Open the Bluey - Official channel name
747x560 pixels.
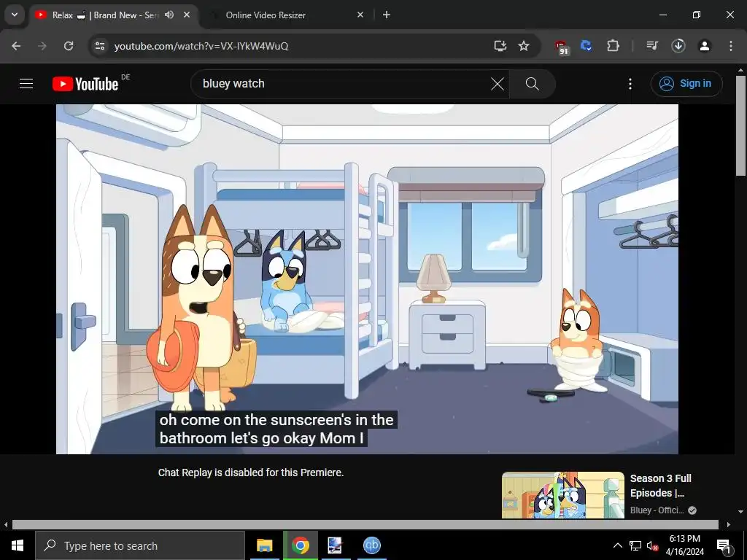point(657,510)
